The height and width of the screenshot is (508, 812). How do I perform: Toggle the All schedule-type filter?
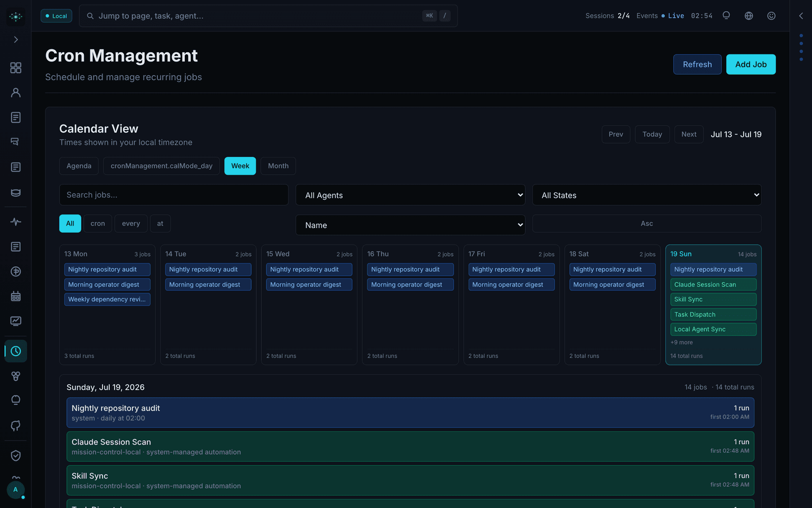coord(70,224)
